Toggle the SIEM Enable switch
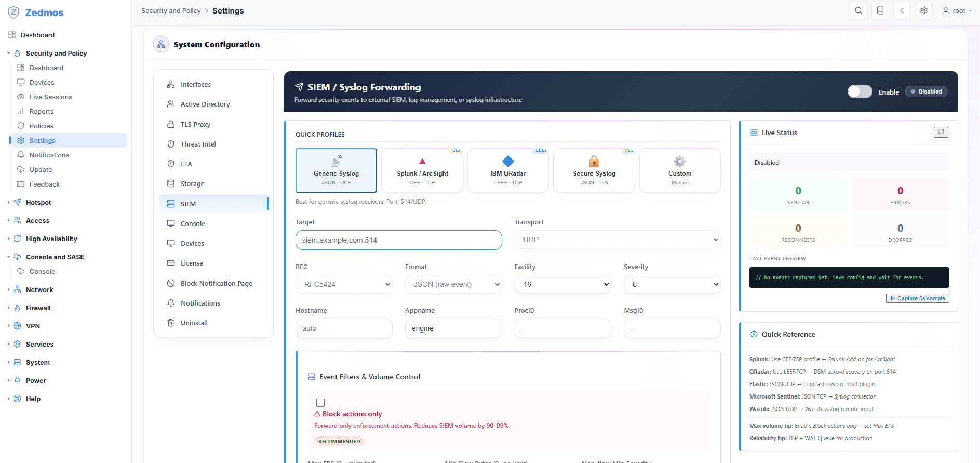Viewport: 980px width, 463px height. coord(860,91)
